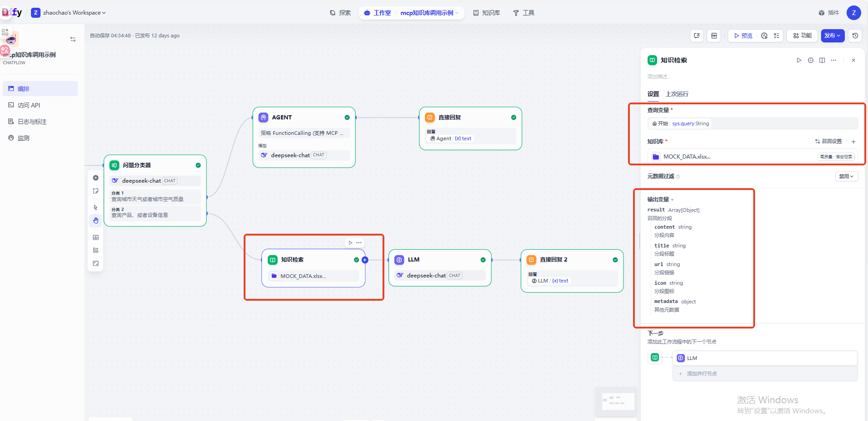Open 元数据过滤 禁用 dropdown
The width and height of the screenshot is (868, 421).
click(846, 176)
